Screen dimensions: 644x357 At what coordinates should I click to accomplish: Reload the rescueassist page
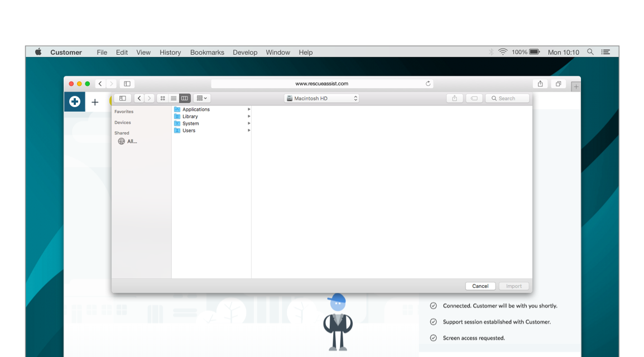pyautogui.click(x=428, y=84)
